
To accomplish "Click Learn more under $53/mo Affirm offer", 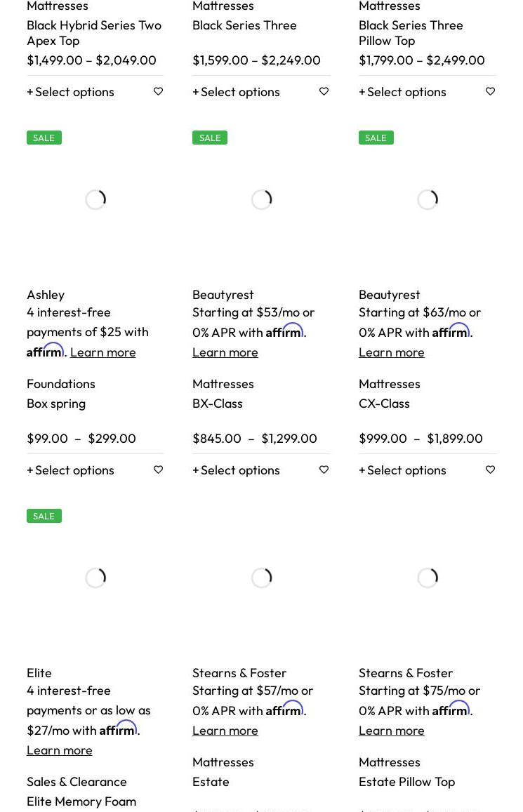I will [225, 352].
